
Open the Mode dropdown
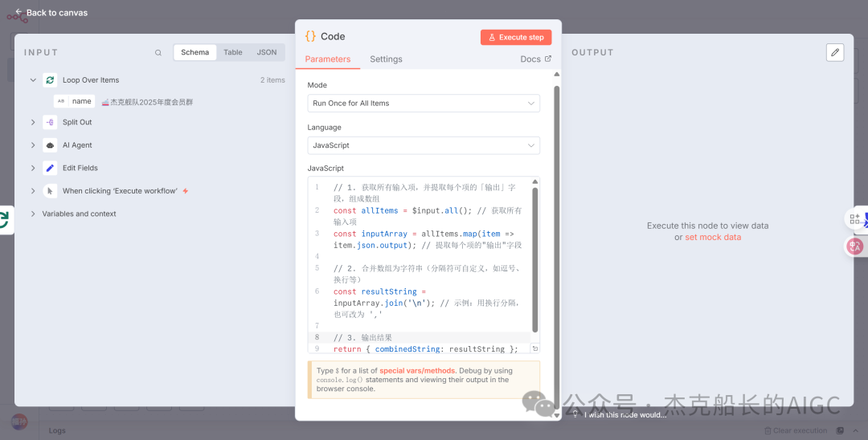tap(424, 104)
